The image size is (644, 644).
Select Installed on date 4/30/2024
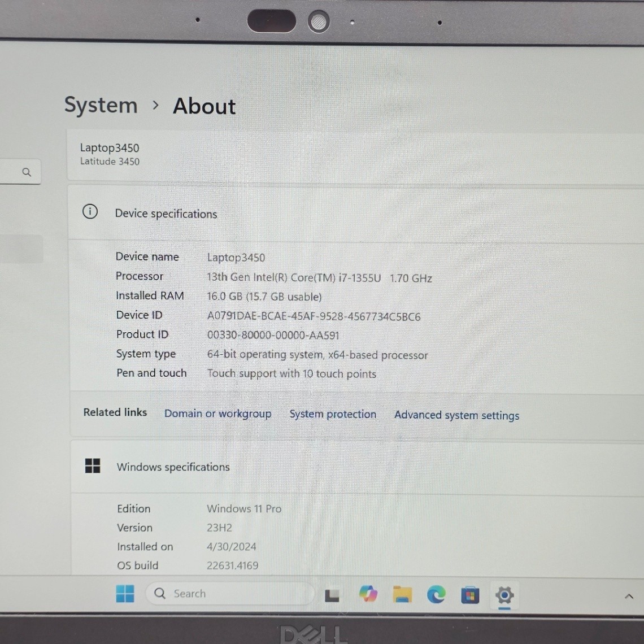click(x=231, y=547)
